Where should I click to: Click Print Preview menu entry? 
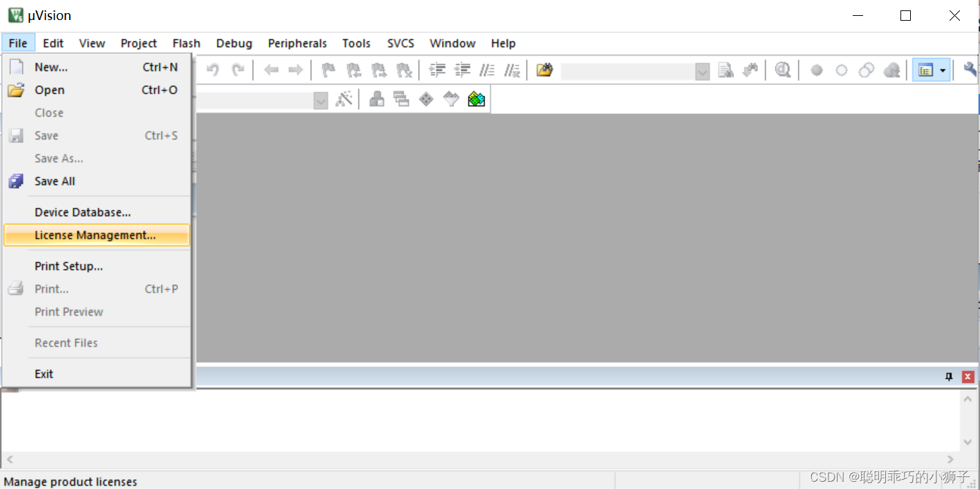click(x=96, y=312)
